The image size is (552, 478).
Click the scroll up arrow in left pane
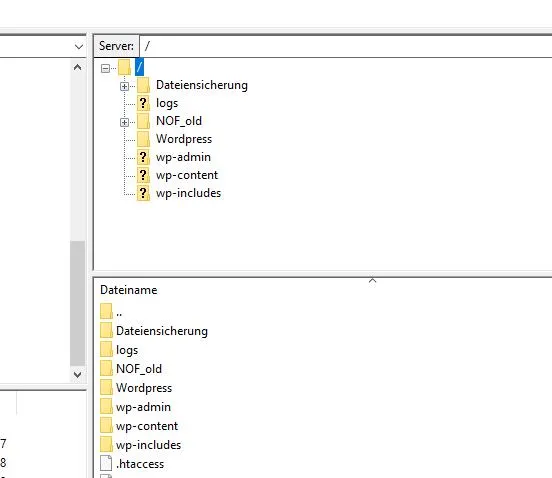point(78,67)
